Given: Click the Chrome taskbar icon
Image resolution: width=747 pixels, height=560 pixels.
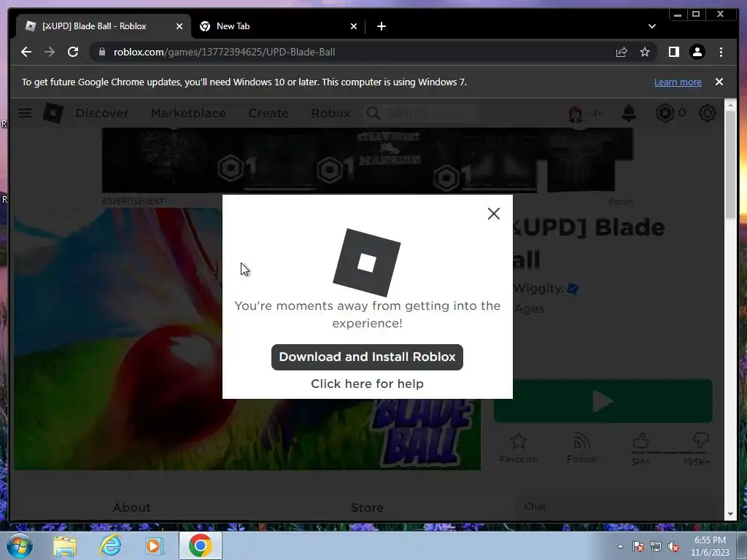Looking at the screenshot, I should [x=200, y=545].
